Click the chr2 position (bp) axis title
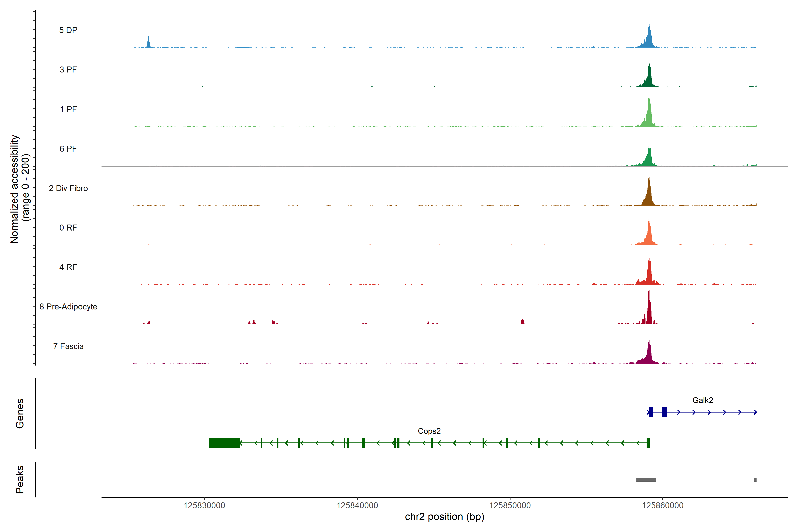Viewport: 798px width, 532px height. point(444,517)
